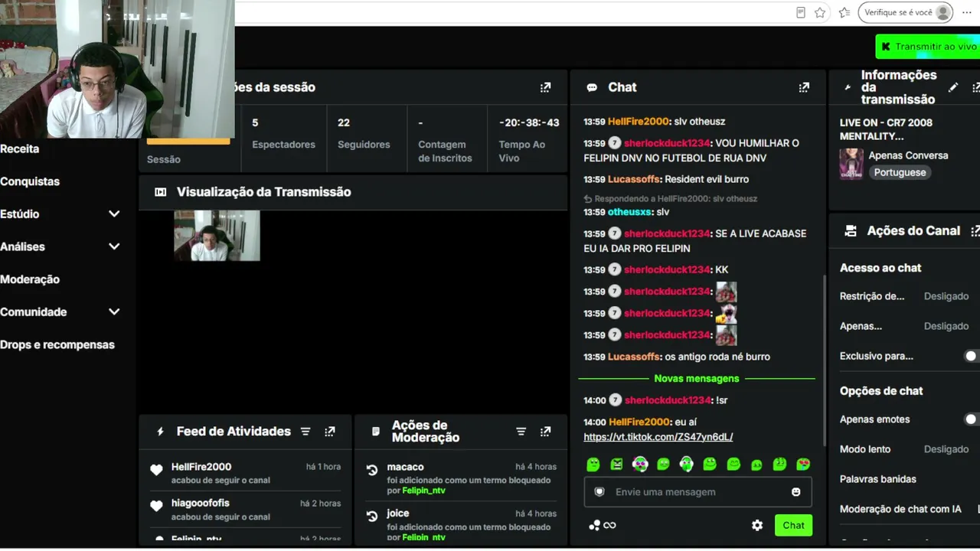Click the shield badge icon in the message box

599,492
